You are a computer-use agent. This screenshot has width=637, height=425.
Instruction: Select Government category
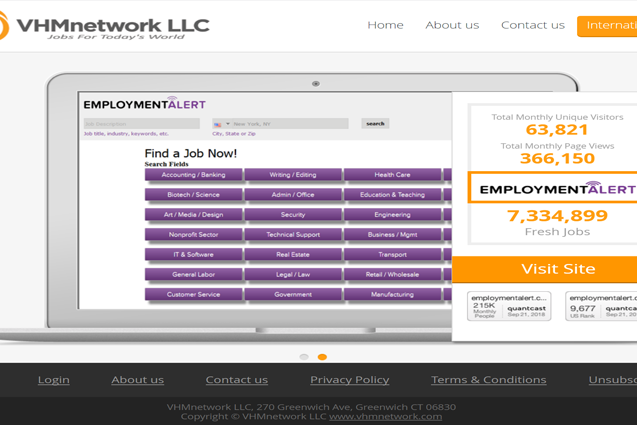pyautogui.click(x=293, y=294)
